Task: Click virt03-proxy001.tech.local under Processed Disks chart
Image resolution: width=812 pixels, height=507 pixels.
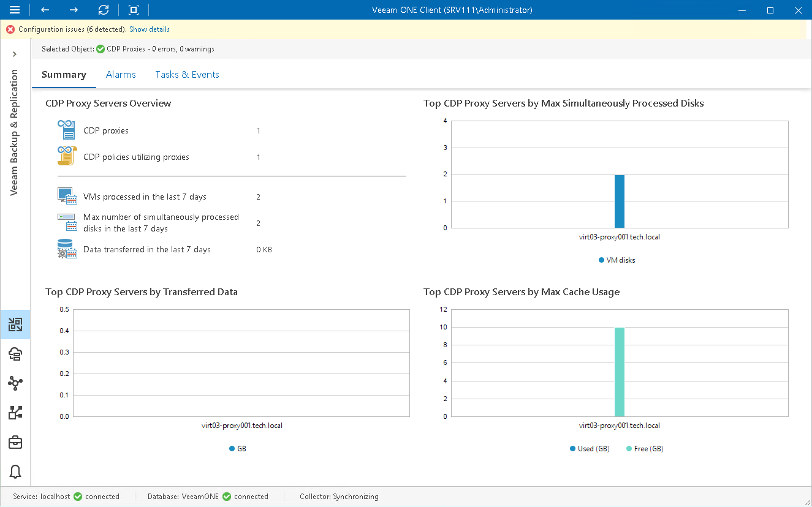Action: click(x=620, y=237)
